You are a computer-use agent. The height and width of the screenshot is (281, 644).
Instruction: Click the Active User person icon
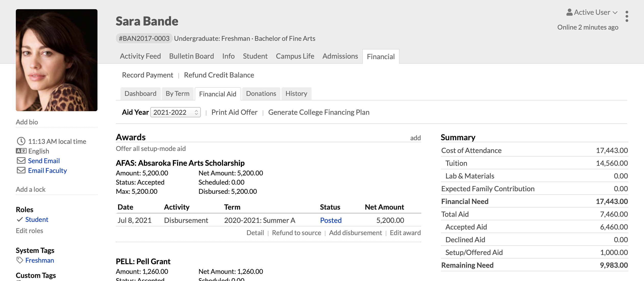click(569, 12)
